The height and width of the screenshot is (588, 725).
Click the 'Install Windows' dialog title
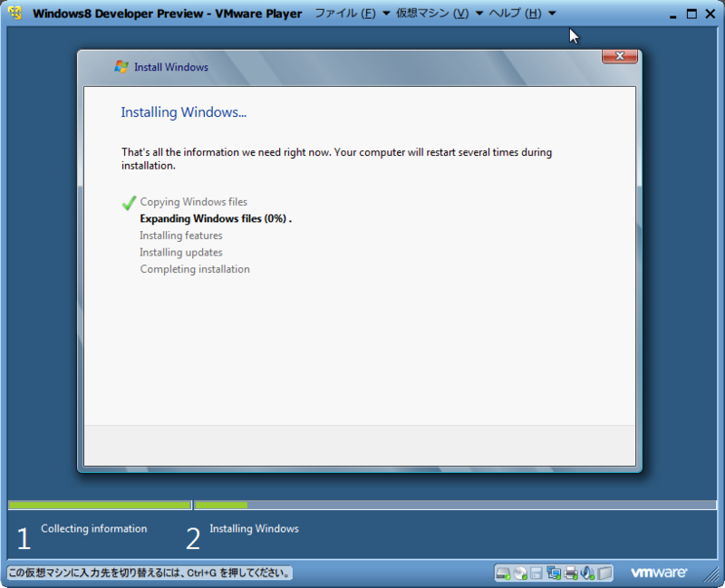171,67
